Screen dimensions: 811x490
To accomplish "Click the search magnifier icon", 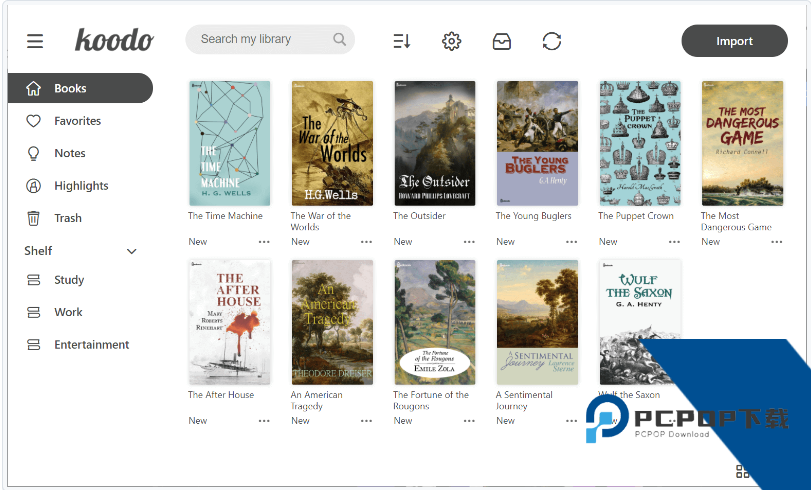I will pyautogui.click(x=339, y=39).
